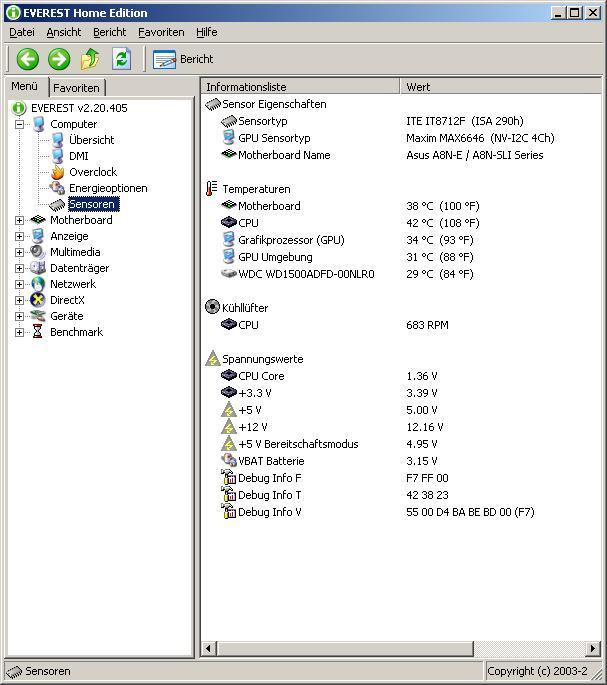Switch to the Favoriten tab in sidebar
Image resolution: width=607 pixels, height=685 pixels.
click(x=76, y=88)
